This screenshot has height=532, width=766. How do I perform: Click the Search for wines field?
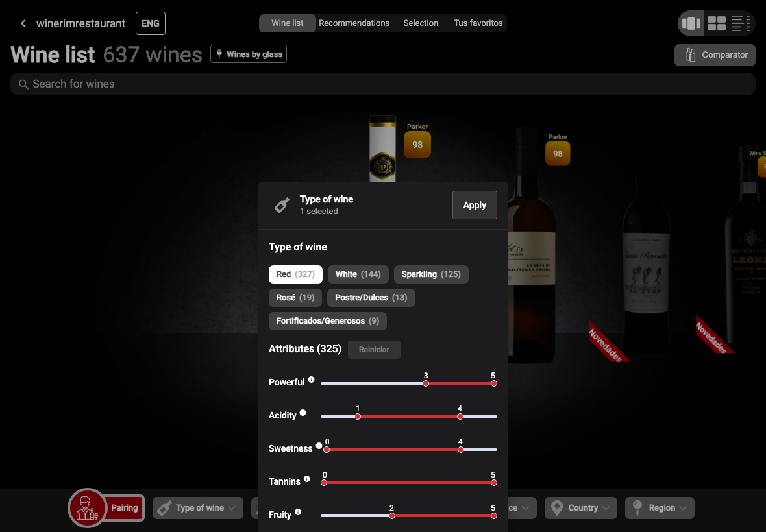pyautogui.click(x=383, y=84)
